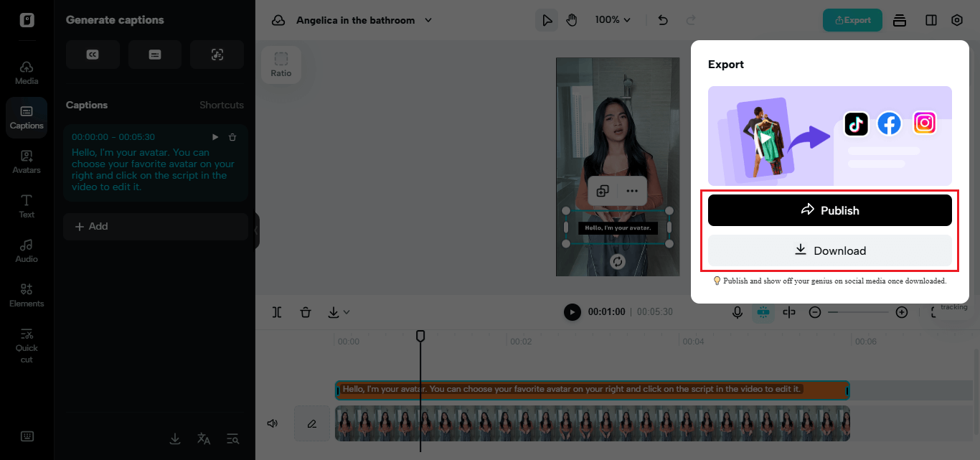The height and width of the screenshot is (460, 980).
Task: Click the Instagram icon in export banner
Action: click(x=925, y=123)
